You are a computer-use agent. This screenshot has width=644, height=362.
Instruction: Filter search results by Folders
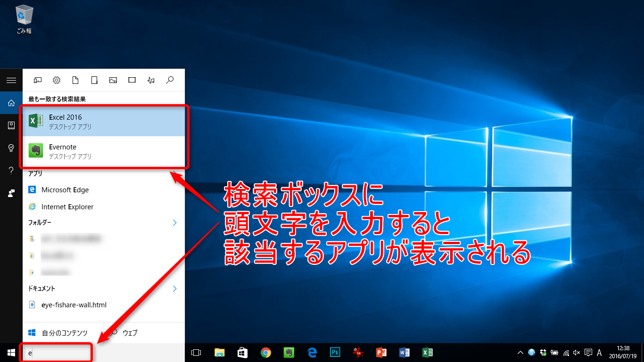click(94, 80)
